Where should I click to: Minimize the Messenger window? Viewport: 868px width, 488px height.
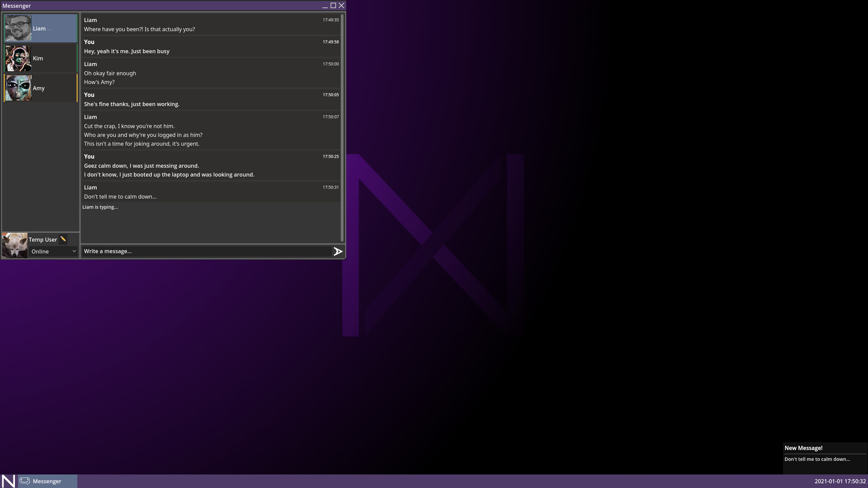click(x=325, y=6)
